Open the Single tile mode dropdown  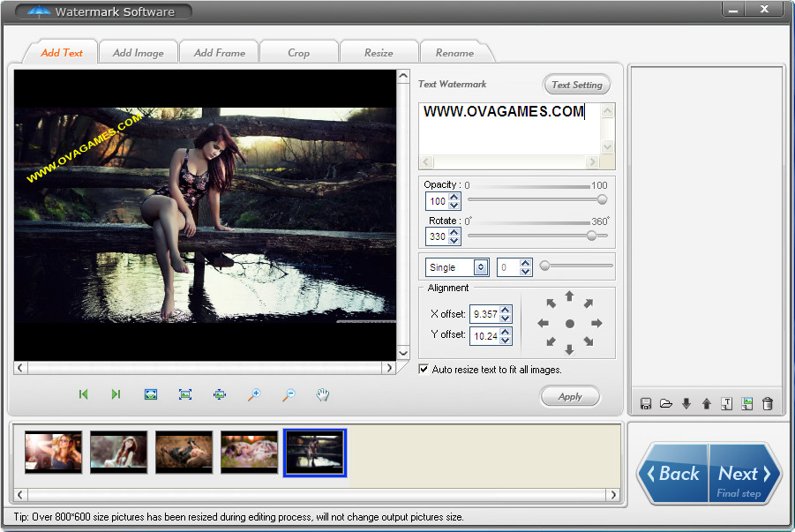pyautogui.click(x=481, y=267)
